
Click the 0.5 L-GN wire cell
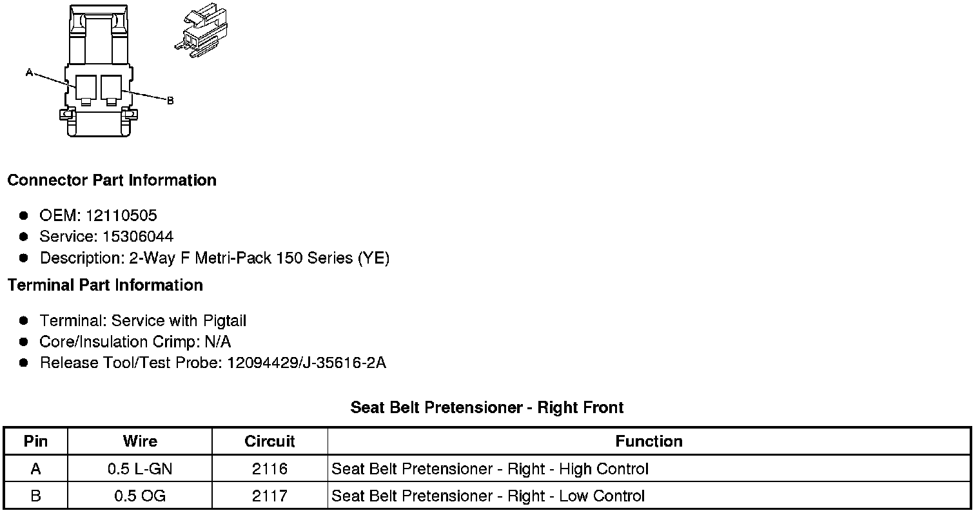tap(140, 469)
